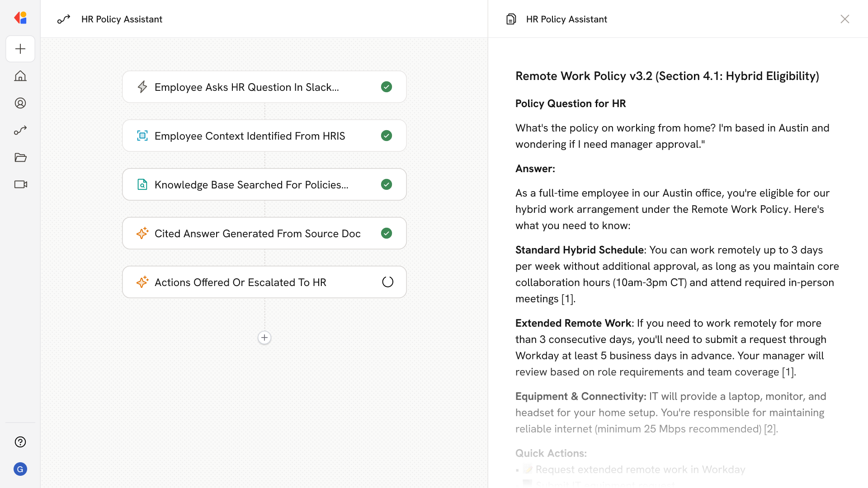The height and width of the screenshot is (488, 868).
Task: Open the video camera icon in sidebar
Action: [20, 184]
